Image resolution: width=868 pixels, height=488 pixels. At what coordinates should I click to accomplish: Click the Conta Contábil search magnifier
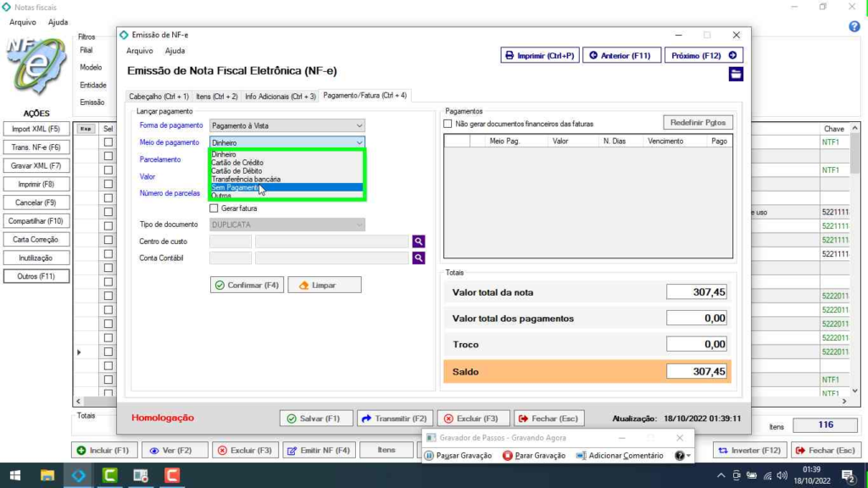(418, 258)
